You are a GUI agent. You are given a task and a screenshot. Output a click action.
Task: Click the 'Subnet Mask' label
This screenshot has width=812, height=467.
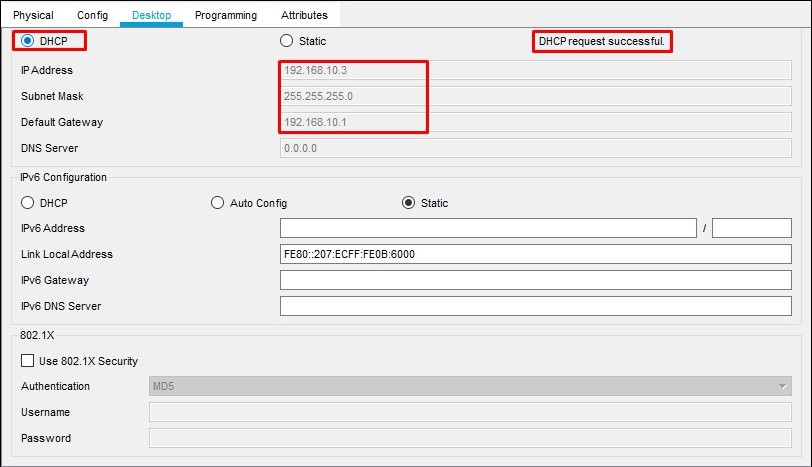tap(52, 96)
